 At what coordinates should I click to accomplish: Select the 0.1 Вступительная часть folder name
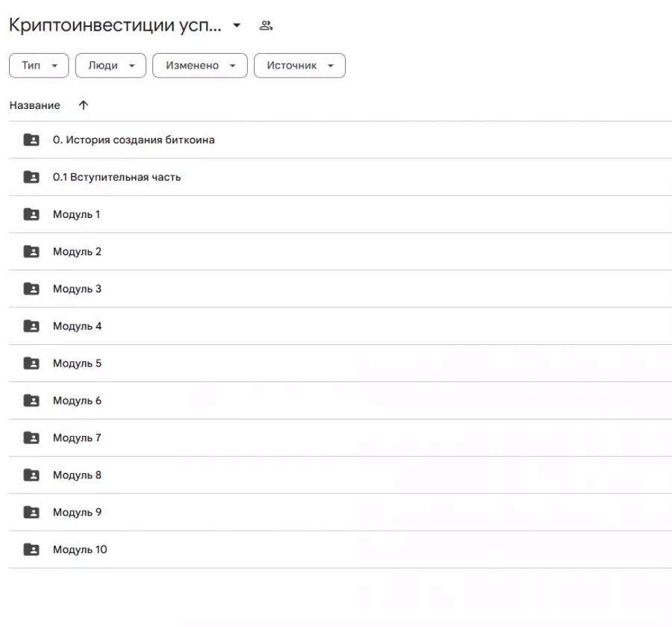click(x=116, y=177)
